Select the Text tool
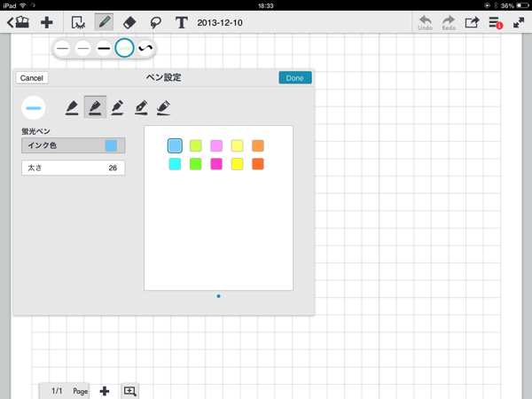This screenshot has height=399, width=532. click(x=181, y=23)
